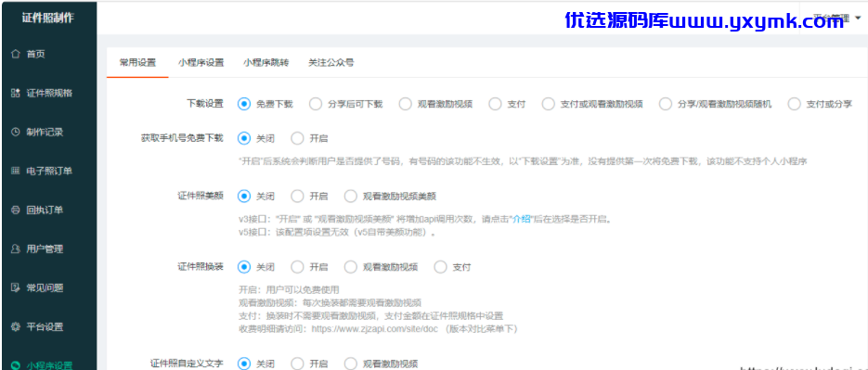Viewport: 868px width, 370px height.
Task: Switch to the 小程序跳转 tab
Action: (x=266, y=62)
